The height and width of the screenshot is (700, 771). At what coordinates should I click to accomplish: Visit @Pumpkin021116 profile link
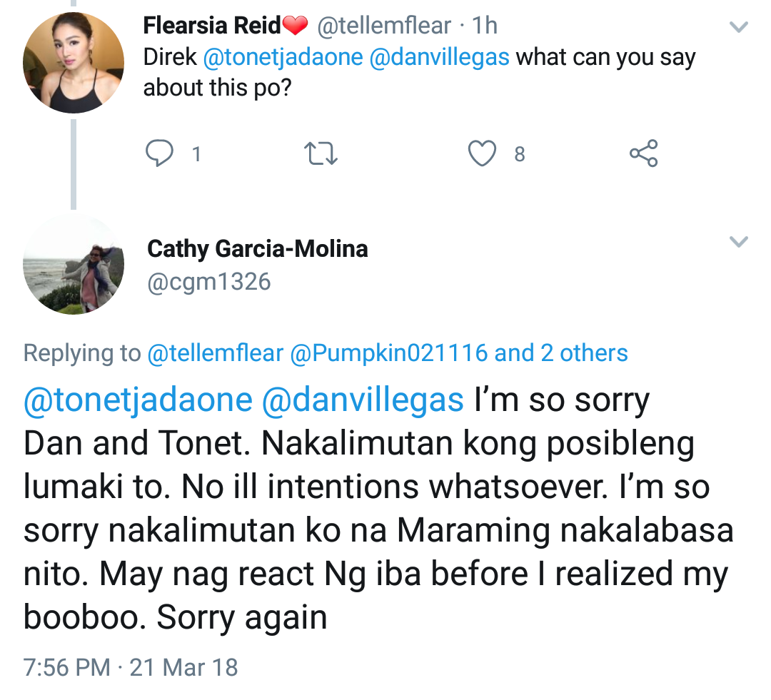(x=388, y=352)
